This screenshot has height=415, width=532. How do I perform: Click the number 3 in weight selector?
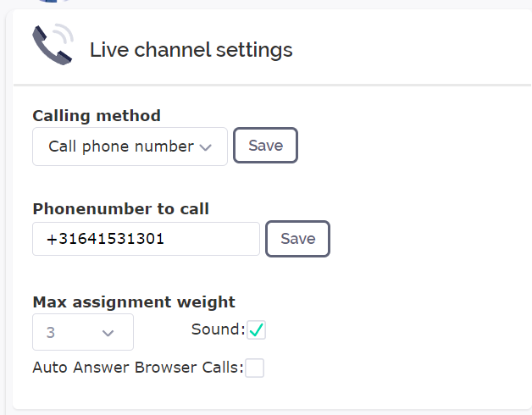pyautogui.click(x=51, y=333)
